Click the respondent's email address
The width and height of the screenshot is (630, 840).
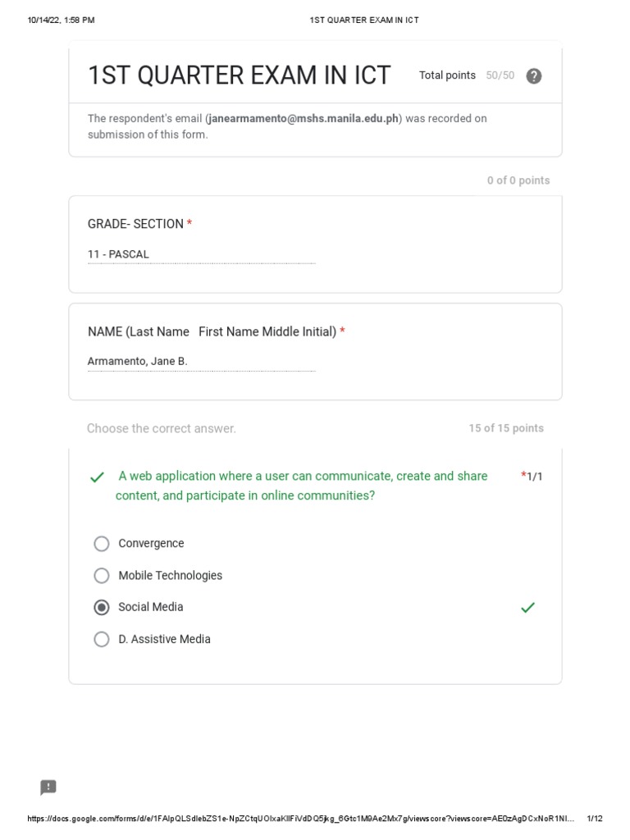304,119
